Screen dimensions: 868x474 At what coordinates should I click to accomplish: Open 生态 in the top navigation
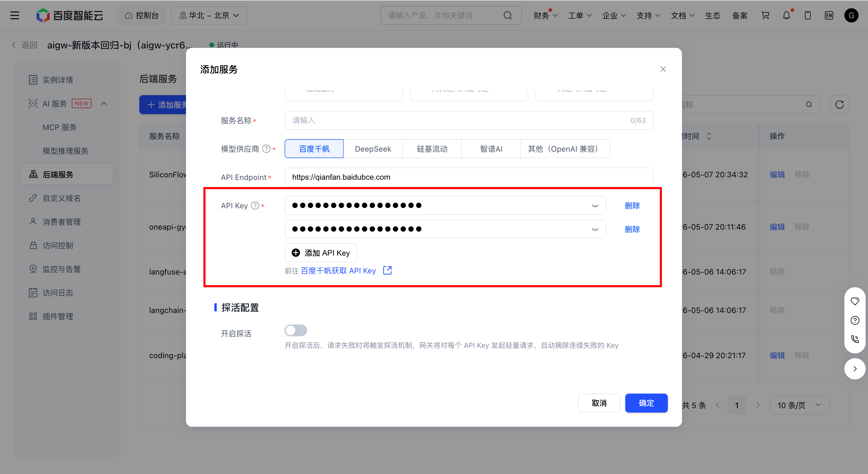tap(712, 16)
